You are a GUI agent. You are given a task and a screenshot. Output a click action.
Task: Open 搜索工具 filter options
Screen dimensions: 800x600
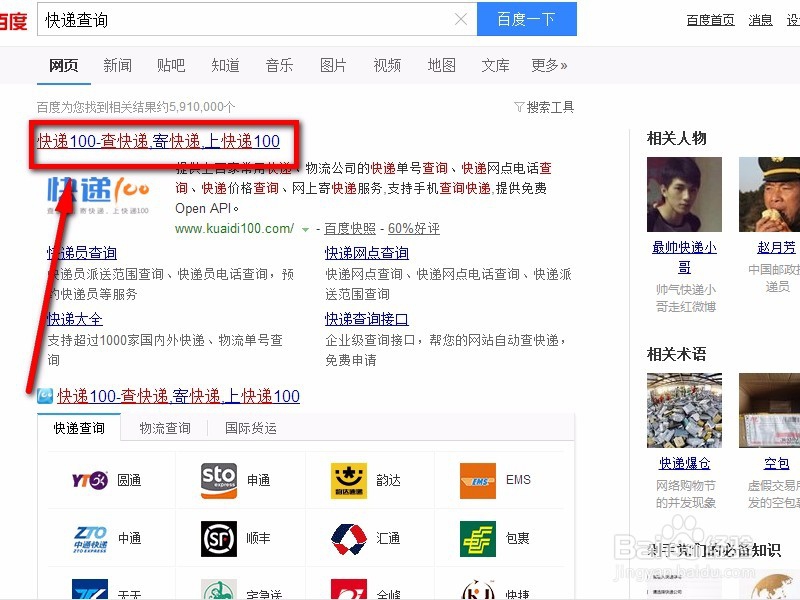[544, 107]
